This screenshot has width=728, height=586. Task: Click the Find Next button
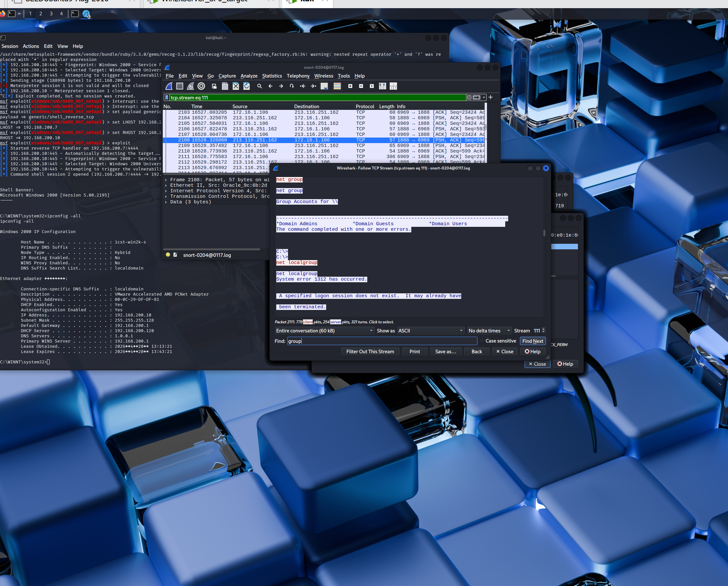tap(532, 341)
